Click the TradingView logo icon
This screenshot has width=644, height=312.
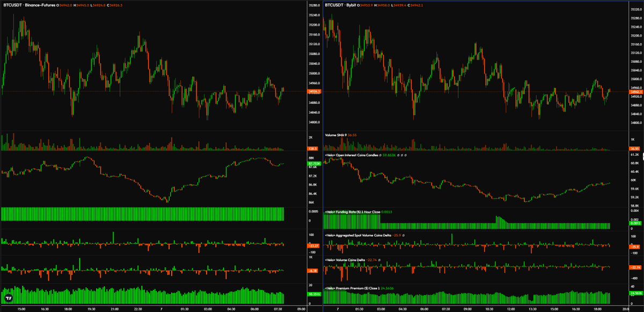9,297
